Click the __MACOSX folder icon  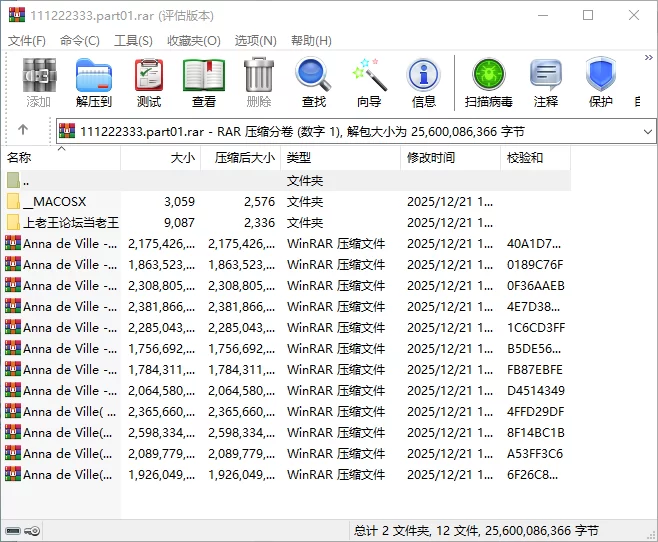click(x=13, y=201)
